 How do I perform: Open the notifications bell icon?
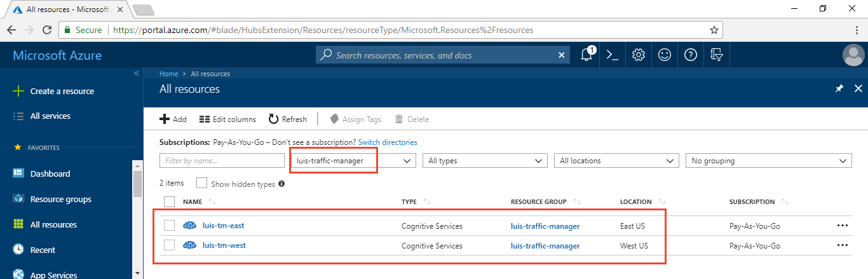(587, 55)
